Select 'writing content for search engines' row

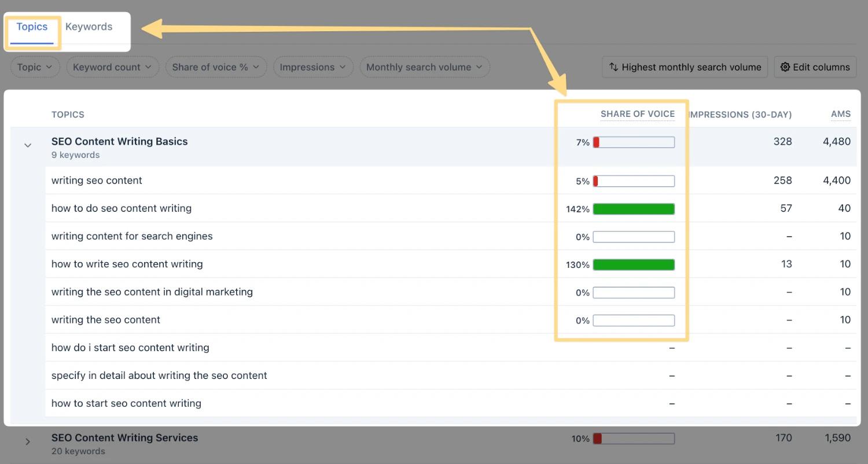pyautogui.click(x=451, y=236)
